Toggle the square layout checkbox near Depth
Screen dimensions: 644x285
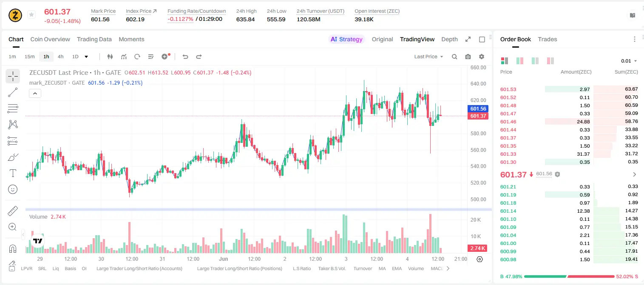coord(482,39)
